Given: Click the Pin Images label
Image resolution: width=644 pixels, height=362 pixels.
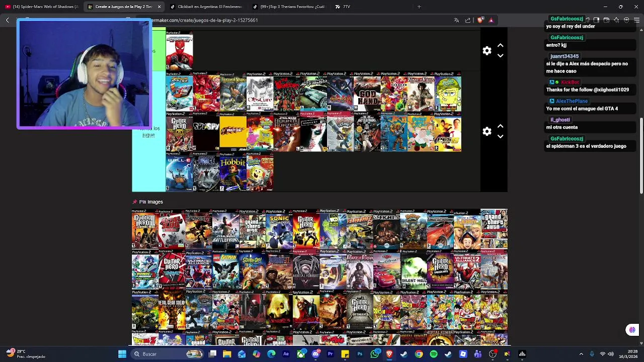Looking at the screenshot, I should pos(151,202).
